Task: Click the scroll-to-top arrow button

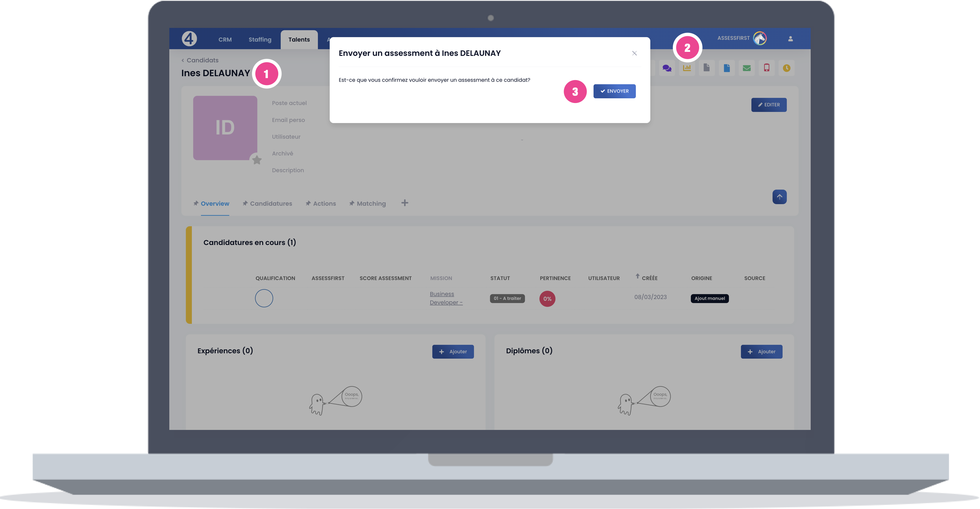Action: (x=779, y=197)
